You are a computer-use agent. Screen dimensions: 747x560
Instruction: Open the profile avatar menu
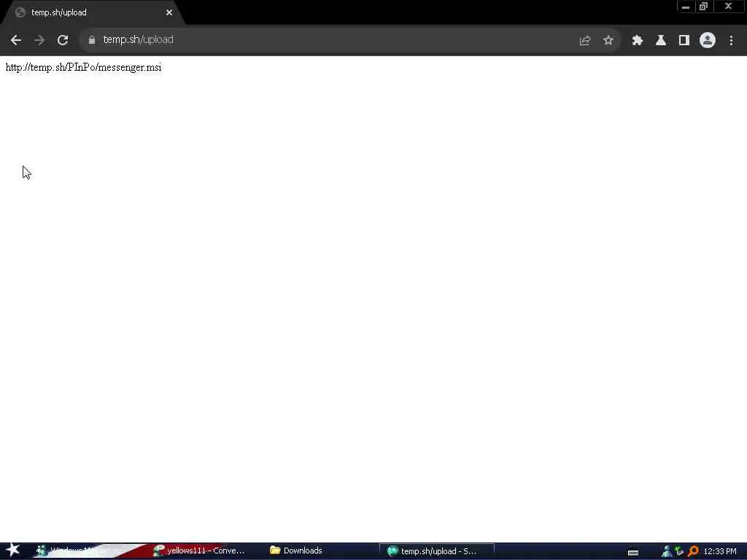coord(708,41)
